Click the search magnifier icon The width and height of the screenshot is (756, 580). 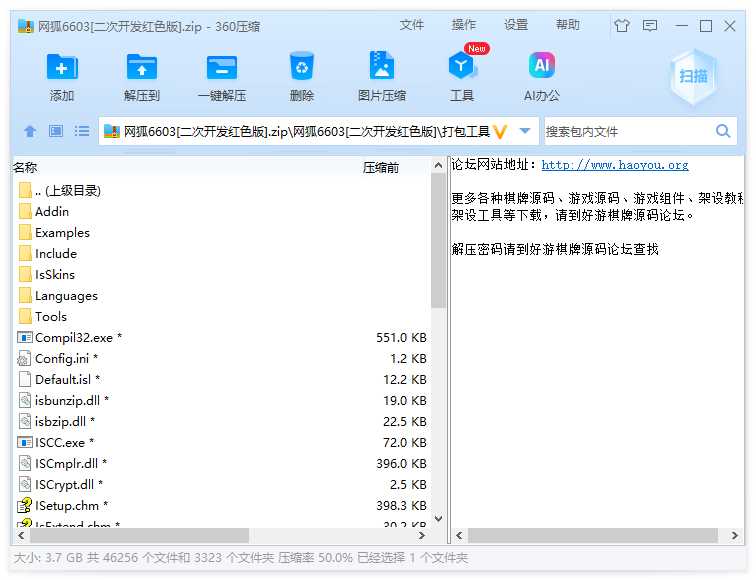point(723,131)
